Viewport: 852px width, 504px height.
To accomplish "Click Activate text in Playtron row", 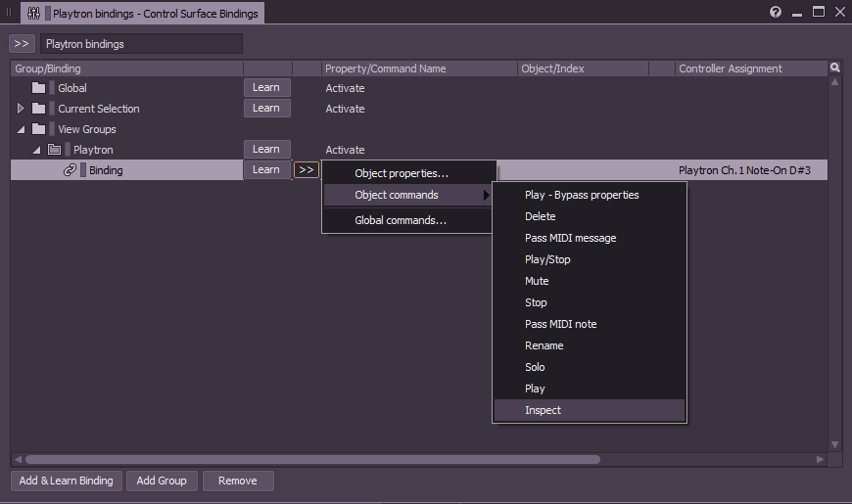I will [x=345, y=150].
